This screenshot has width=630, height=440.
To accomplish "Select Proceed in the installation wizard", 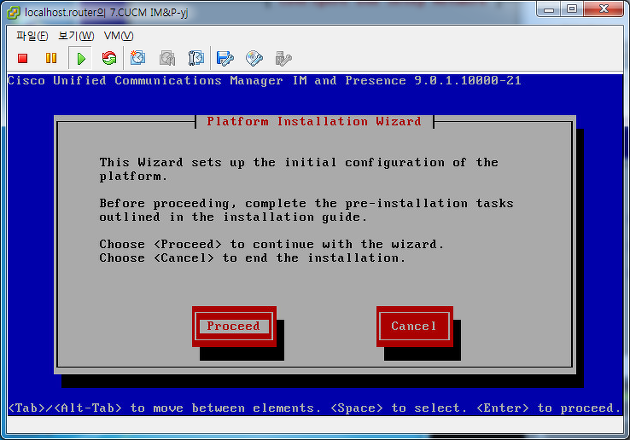I will pyautogui.click(x=234, y=326).
